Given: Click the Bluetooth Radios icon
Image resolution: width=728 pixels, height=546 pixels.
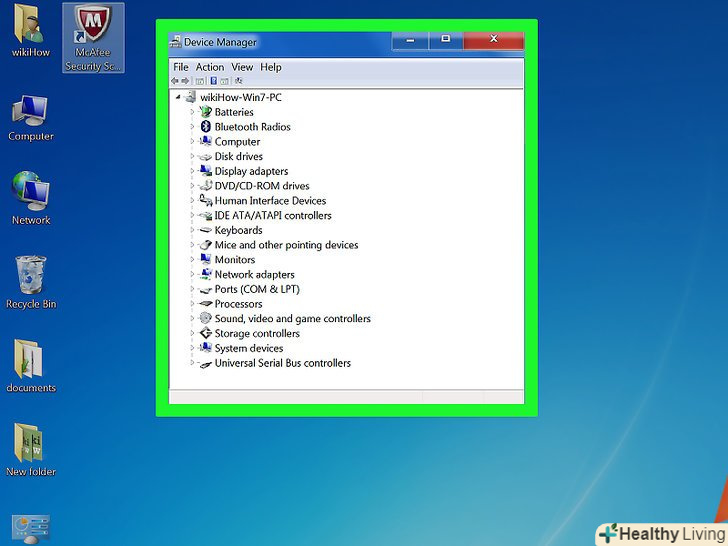Looking at the screenshot, I should [x=206, y=127].
